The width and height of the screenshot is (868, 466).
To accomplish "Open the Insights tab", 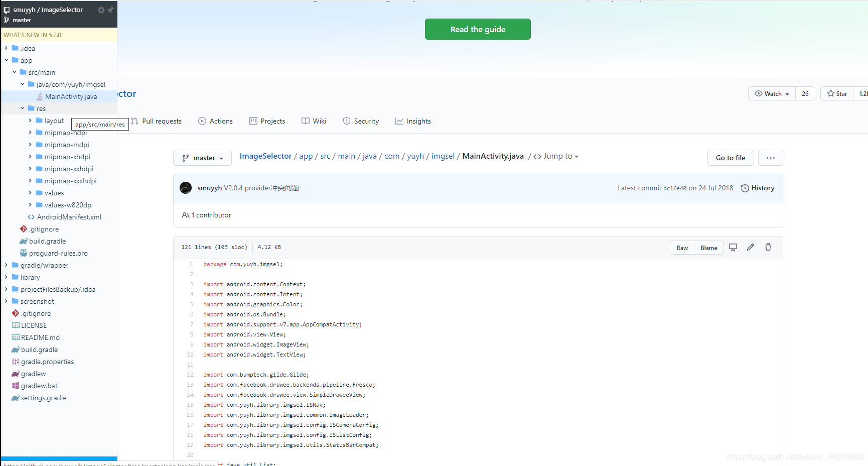I will (413, 121).
